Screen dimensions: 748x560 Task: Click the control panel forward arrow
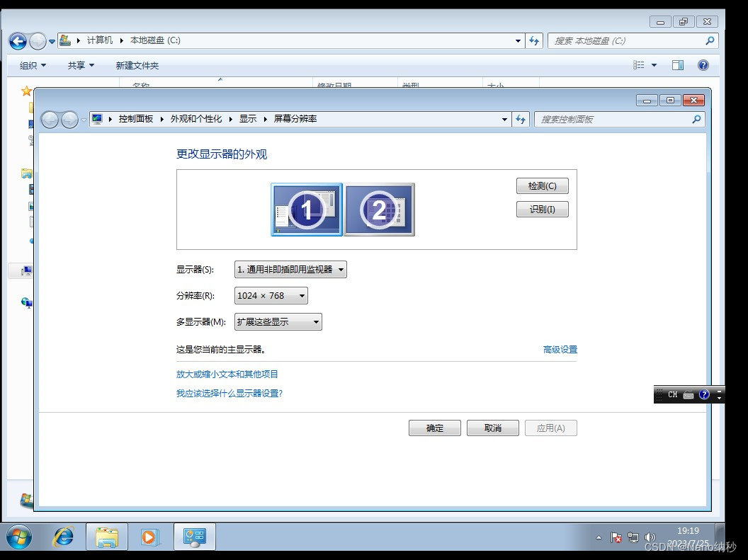click(x=69, y=120)
